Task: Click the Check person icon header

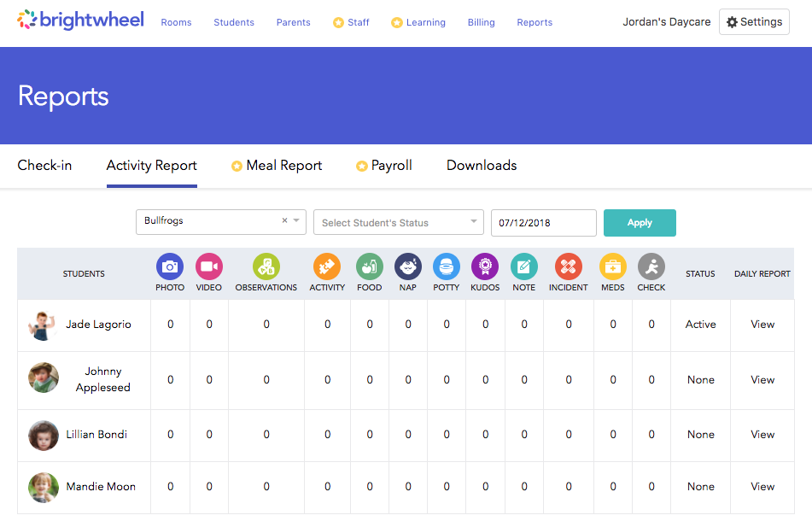Action: coord(651,266)
